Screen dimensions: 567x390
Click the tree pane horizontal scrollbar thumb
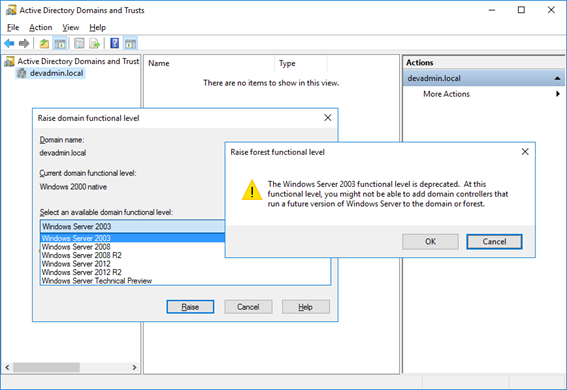(x=46, y=367)
